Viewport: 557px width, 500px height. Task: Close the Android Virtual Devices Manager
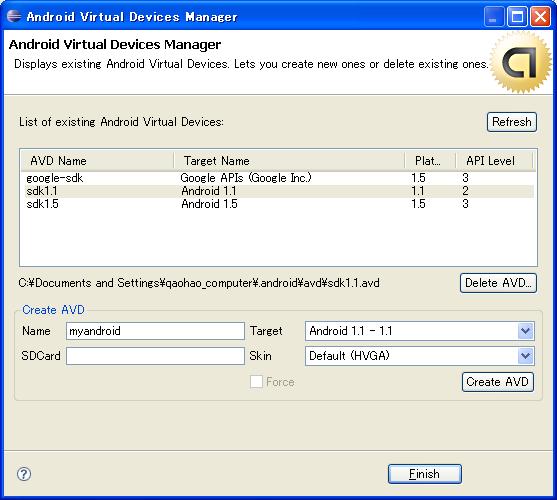[x=540, y=17]
